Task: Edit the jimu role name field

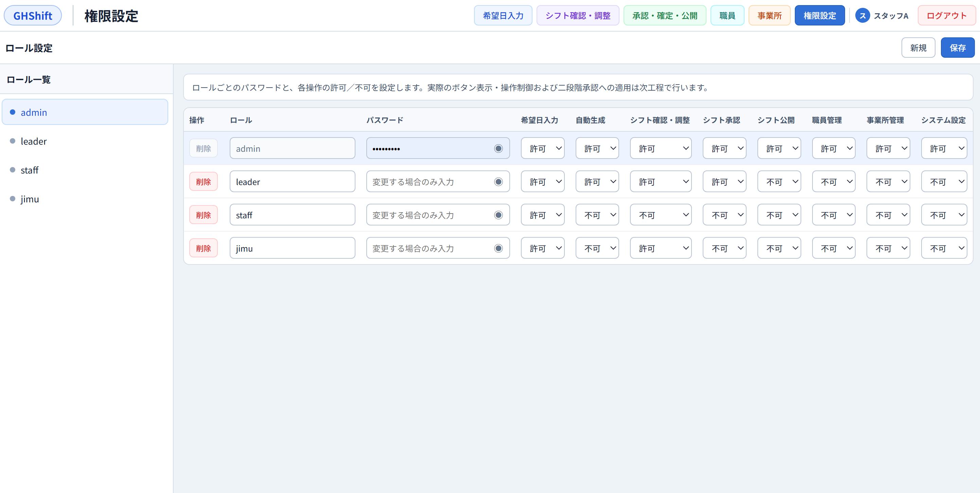Action: [292, 248]
